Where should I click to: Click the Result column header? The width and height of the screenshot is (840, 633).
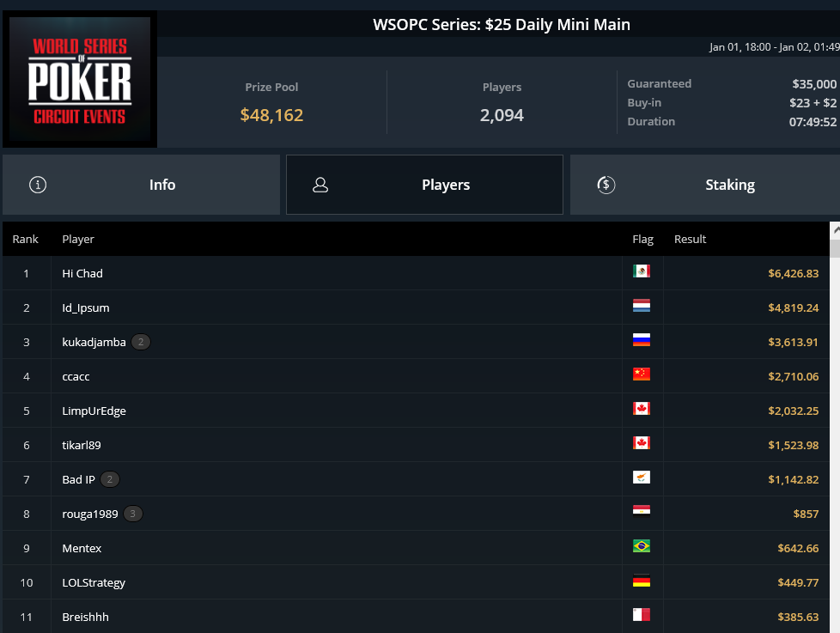coord(690,239)
